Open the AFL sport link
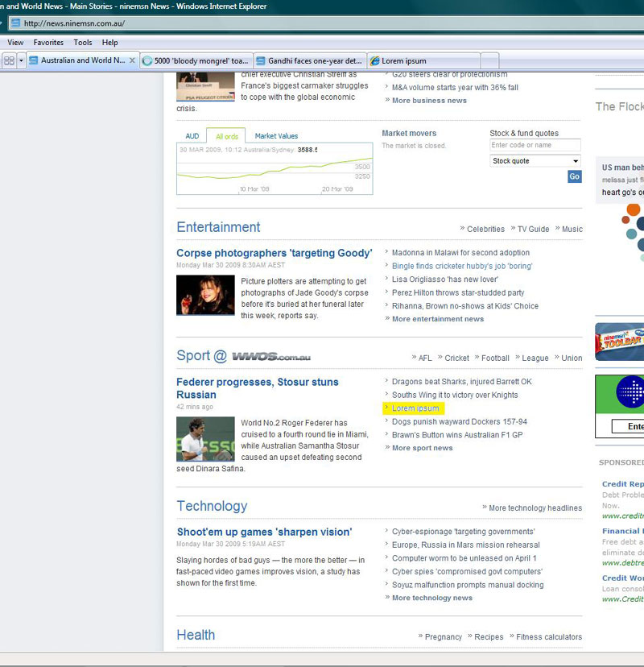Screen dimensions: 644x667 pos(425,358)
